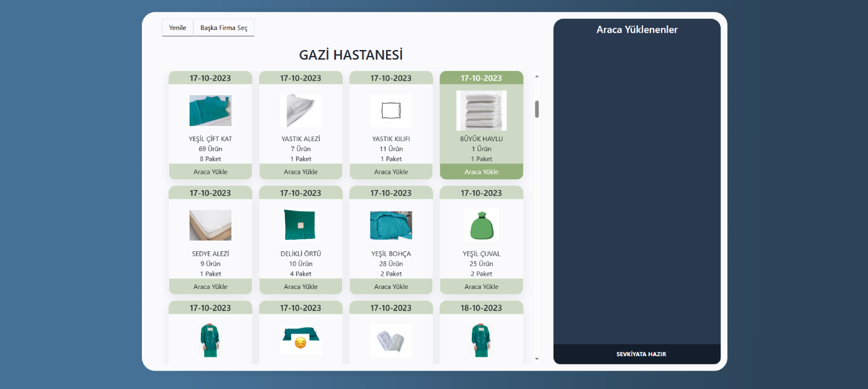This screenshot has height=389, width=868.
Task: Click the YEŞİL ÇİFT KAT product name
Action: pyautogui.click(x=210, y=139)
